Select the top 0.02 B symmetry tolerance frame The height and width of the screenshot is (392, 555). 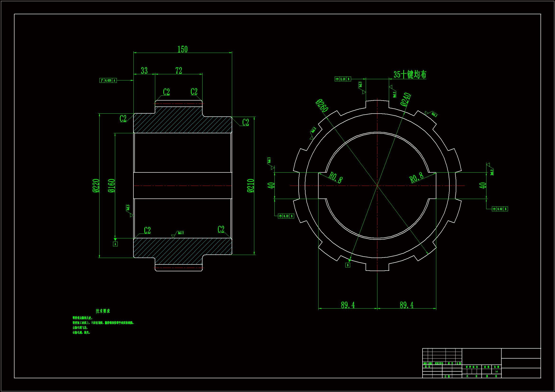pyautogui.click(x=343, y=79)
